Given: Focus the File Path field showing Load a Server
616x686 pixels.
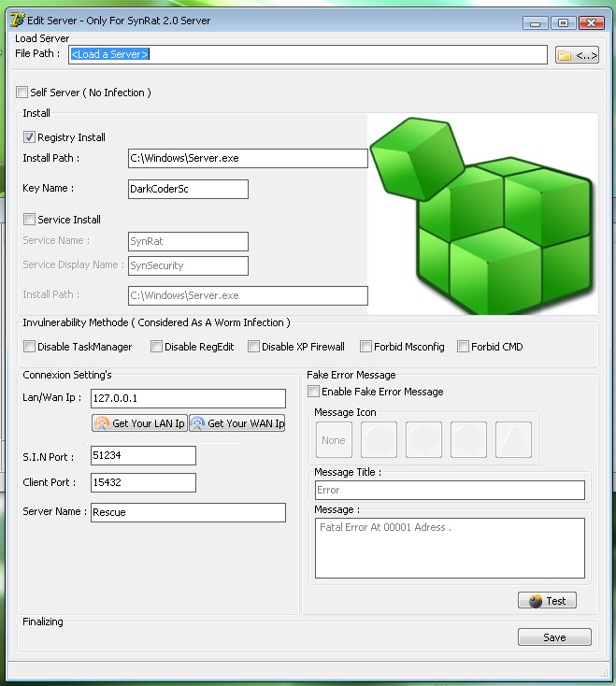Looking at the screenshot, I should [x=308, y=55].
